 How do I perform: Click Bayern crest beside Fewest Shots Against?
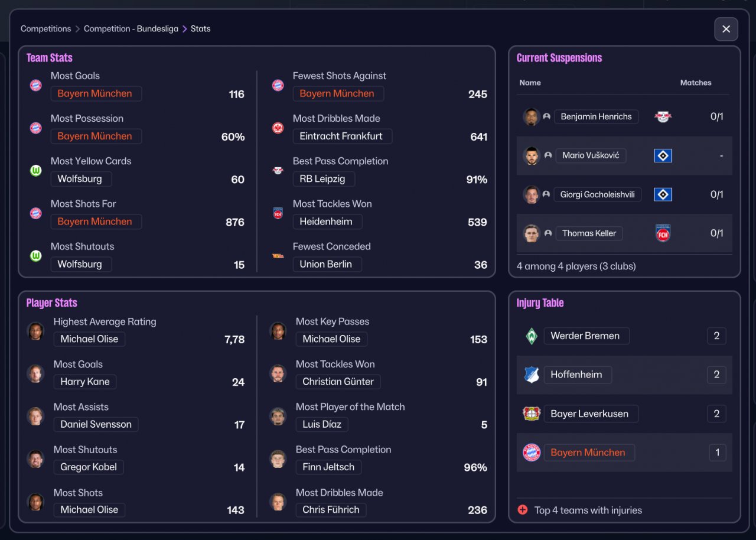point(278,85)
